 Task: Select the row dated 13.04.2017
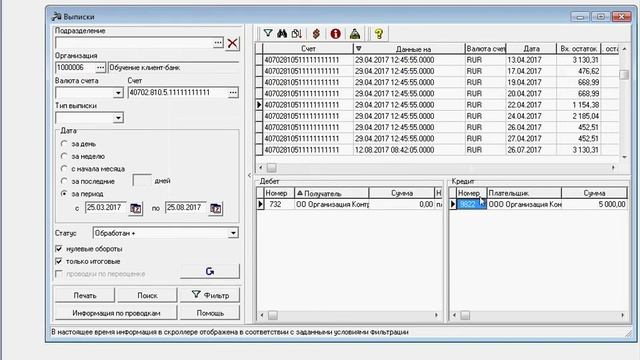pyautogui.click(x=437, y=60)
